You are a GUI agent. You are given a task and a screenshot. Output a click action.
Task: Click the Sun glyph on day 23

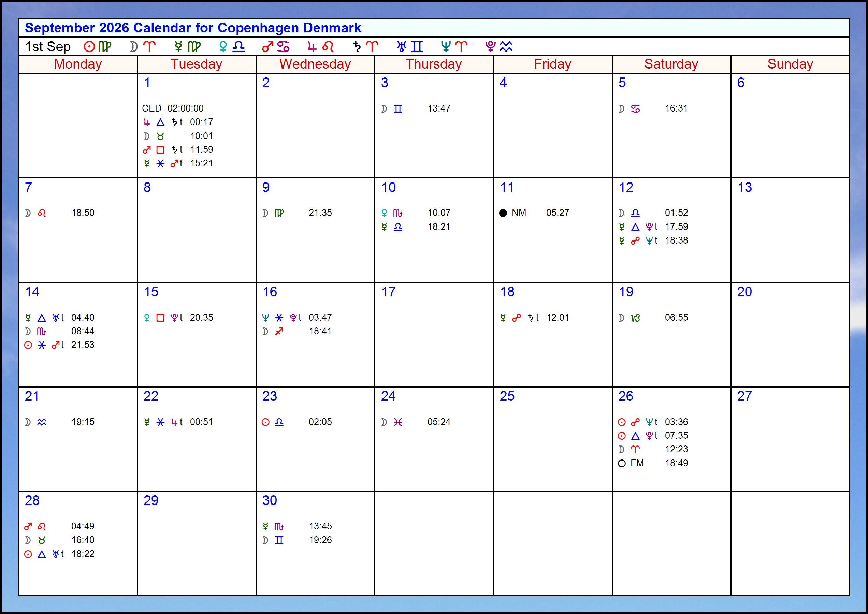click(265, 422)
